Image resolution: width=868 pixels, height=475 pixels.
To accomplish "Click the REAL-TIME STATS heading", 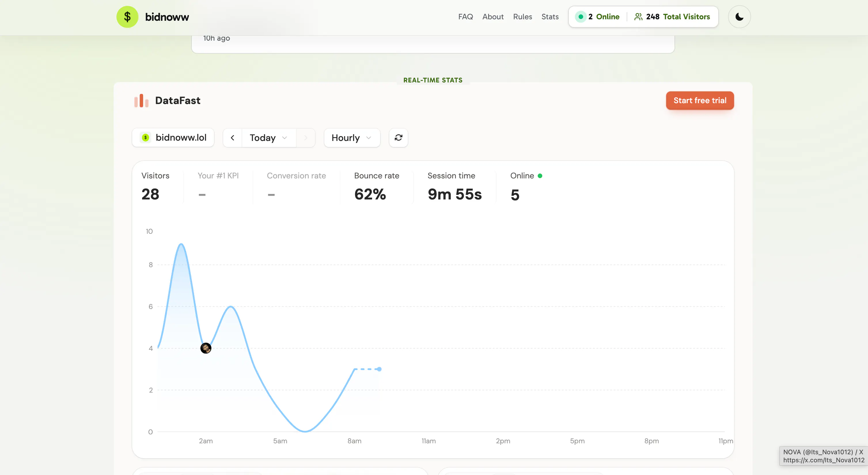I will point(433,80).
